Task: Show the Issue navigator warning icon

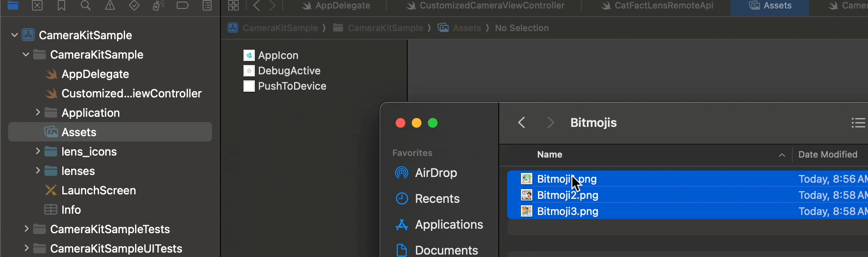Action: click(x=110, y=5)
